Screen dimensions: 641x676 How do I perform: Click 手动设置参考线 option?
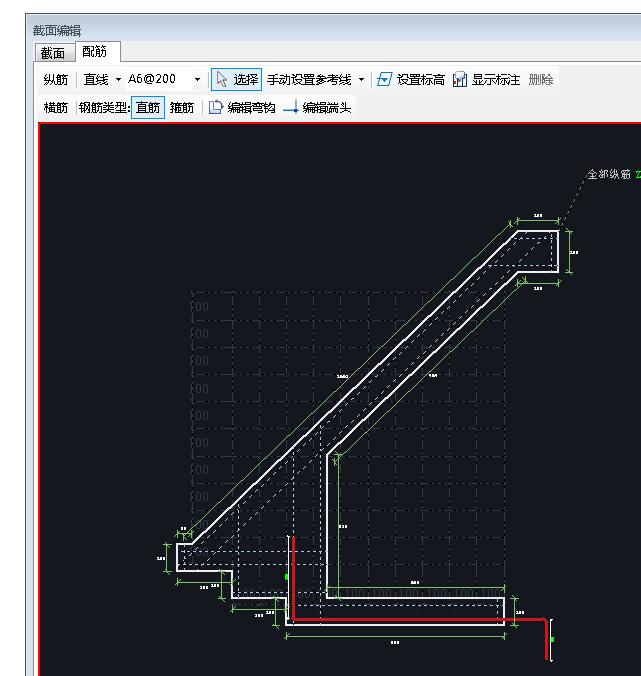(309, 79)
